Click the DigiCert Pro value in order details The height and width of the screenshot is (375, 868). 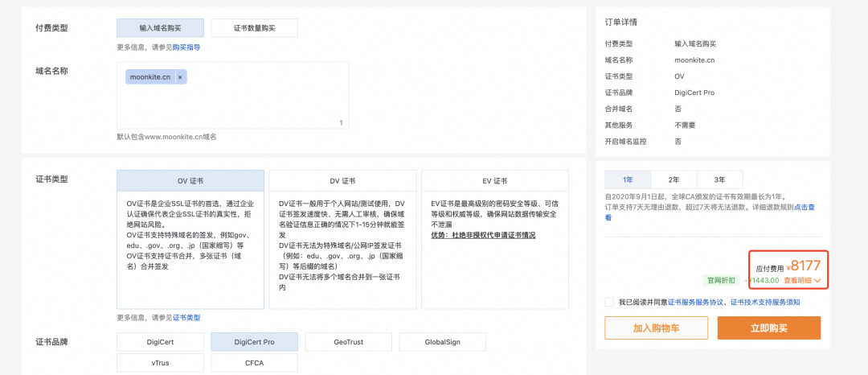[x=694, y=93]
